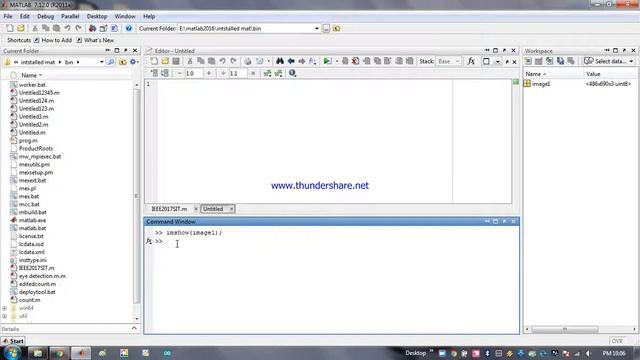
Task: Open Window menu
Action: [x=125, y=16]
